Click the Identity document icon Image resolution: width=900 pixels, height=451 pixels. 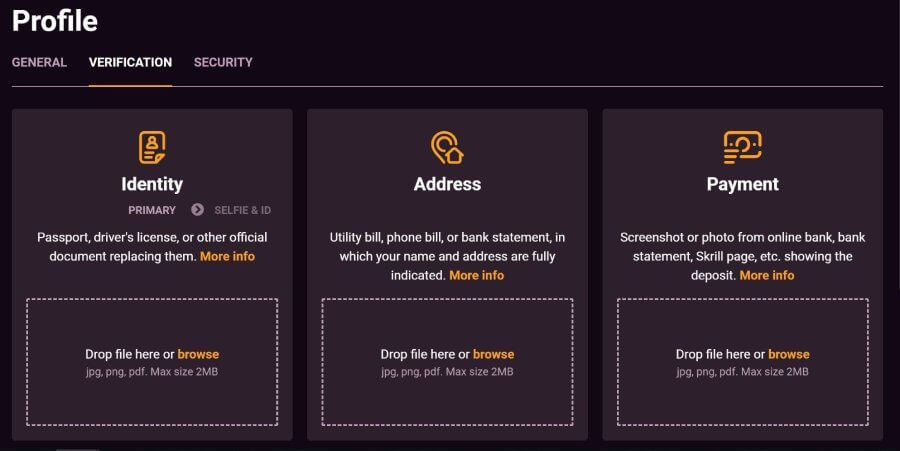coord(152,147)
